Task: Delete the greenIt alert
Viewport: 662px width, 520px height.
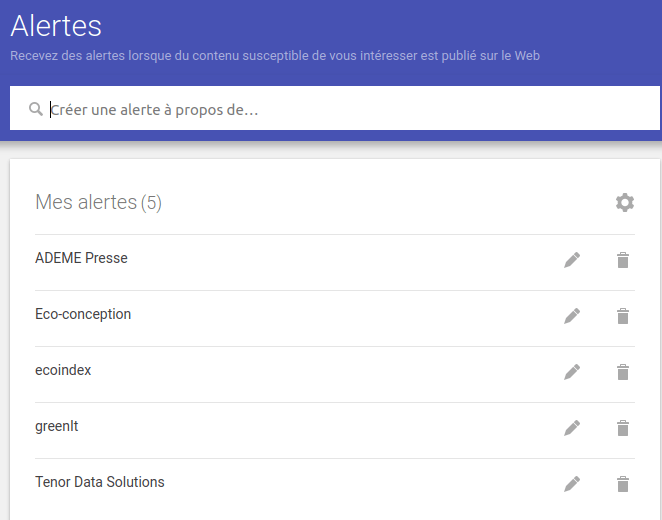Action: tap(623, 428)
